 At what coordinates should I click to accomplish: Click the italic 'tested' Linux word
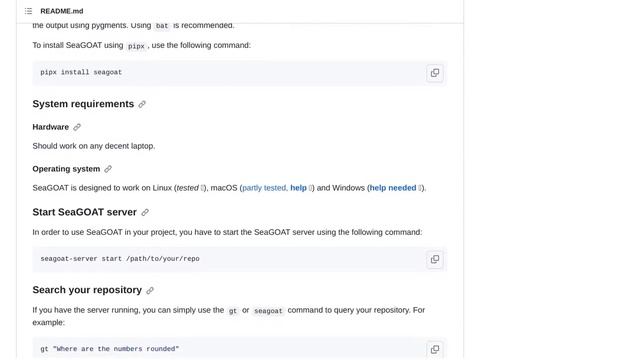click(187, 188)
